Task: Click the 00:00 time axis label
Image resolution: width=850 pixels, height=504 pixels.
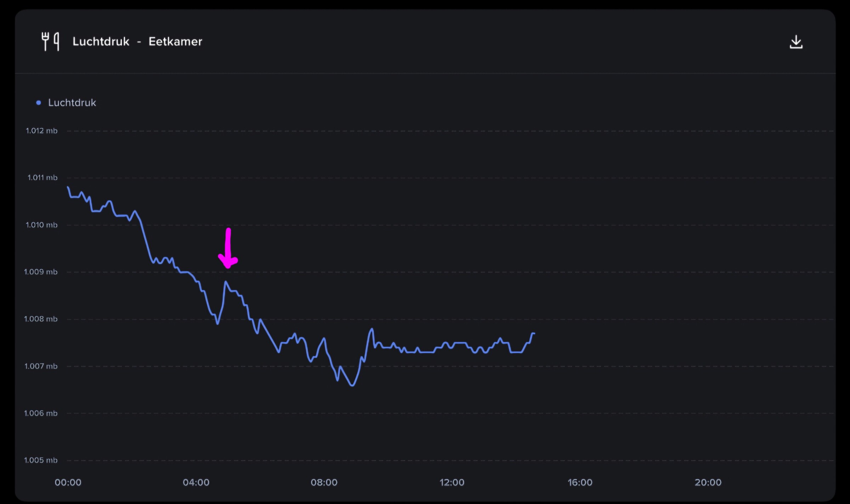Action: click(x=68, y=482)
